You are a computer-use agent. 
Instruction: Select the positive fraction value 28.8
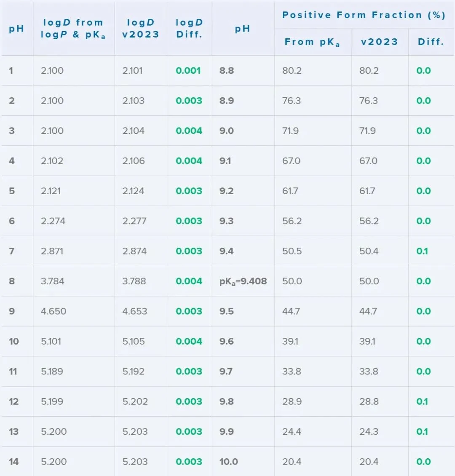369,401
